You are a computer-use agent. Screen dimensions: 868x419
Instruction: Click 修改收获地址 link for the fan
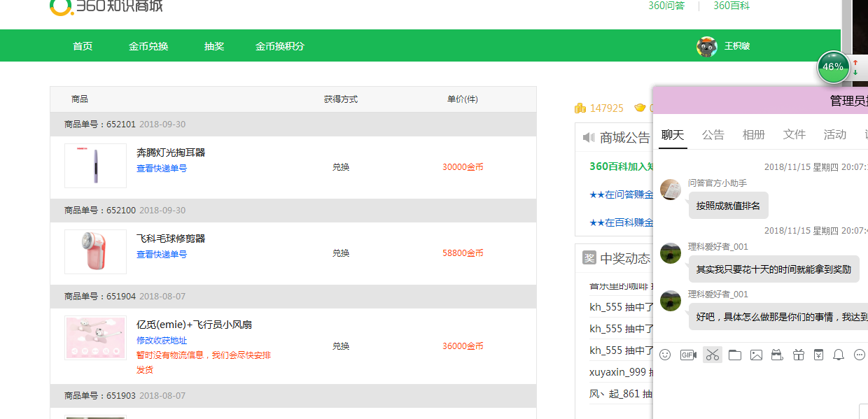click(162, 341)
